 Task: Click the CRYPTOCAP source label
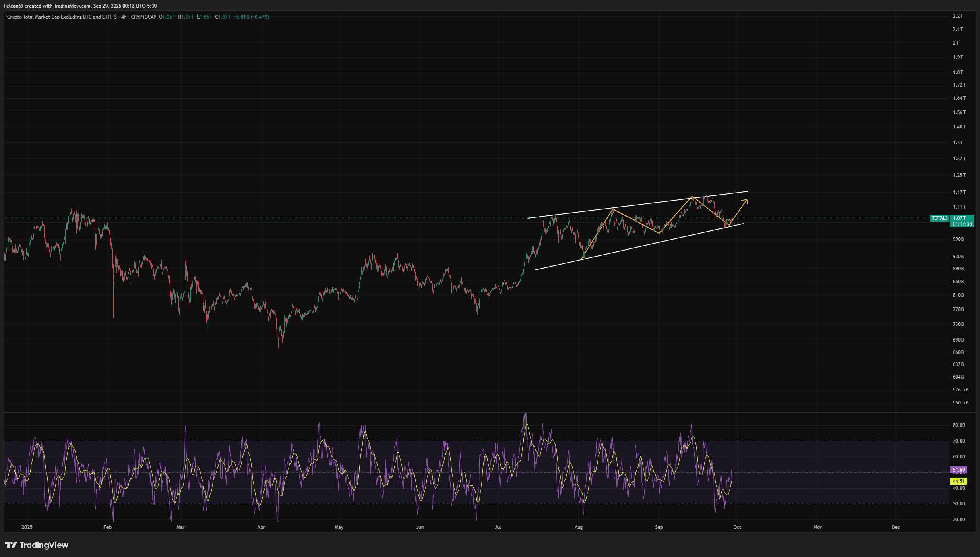(x=144, y=17)
